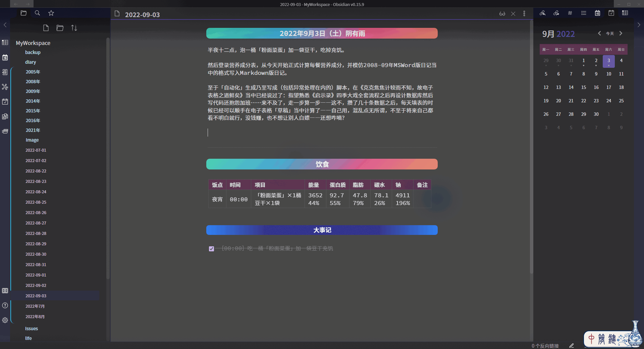Click the file explorer scrollbar

tap(108, 158)
